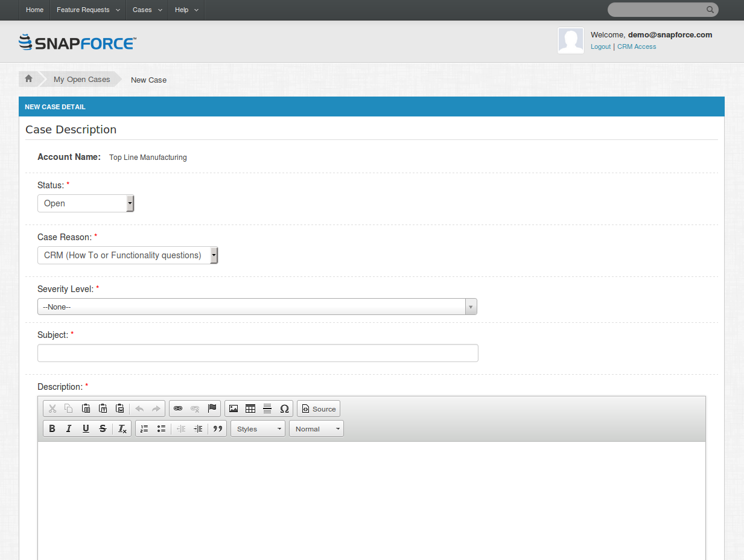Insert a bulleted list
The width and height of the screenshot is (744, 560).
161,429
